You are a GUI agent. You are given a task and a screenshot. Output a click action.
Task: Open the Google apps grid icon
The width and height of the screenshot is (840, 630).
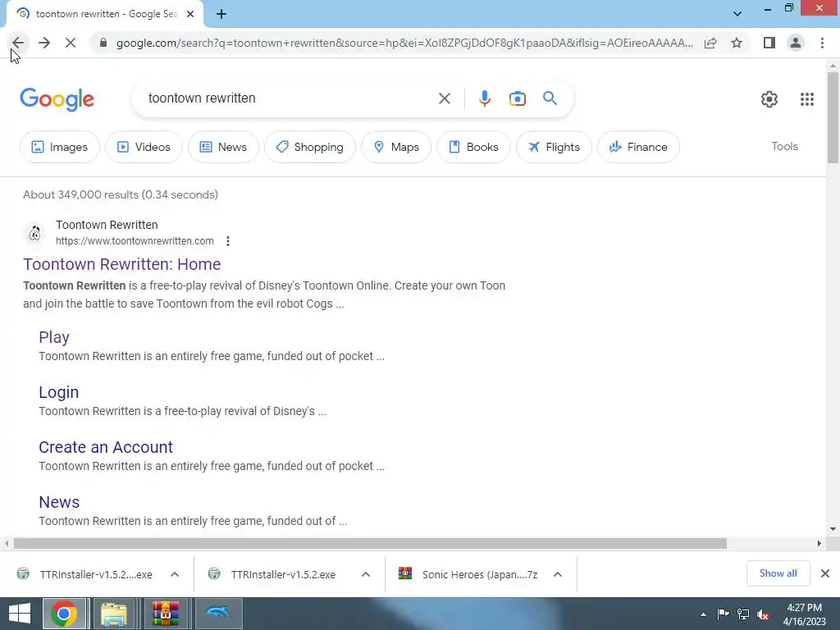tap(807, 99)
